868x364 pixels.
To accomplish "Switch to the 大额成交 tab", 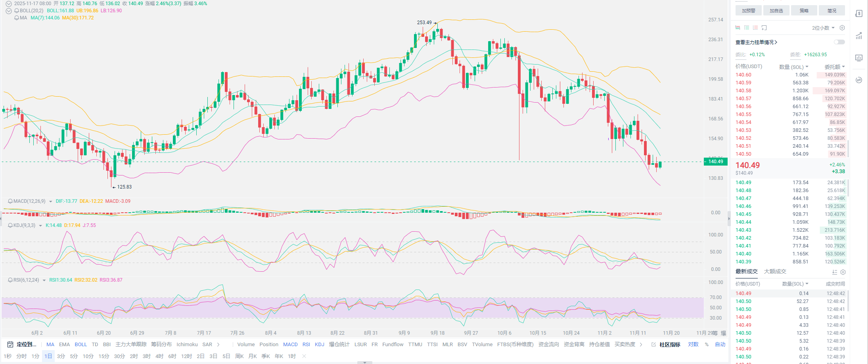I will point(775,272).
